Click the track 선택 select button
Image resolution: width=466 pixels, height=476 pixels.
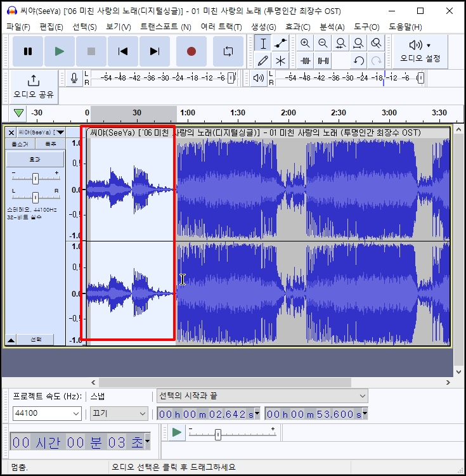pyautogui.click(x=36, y=340)
